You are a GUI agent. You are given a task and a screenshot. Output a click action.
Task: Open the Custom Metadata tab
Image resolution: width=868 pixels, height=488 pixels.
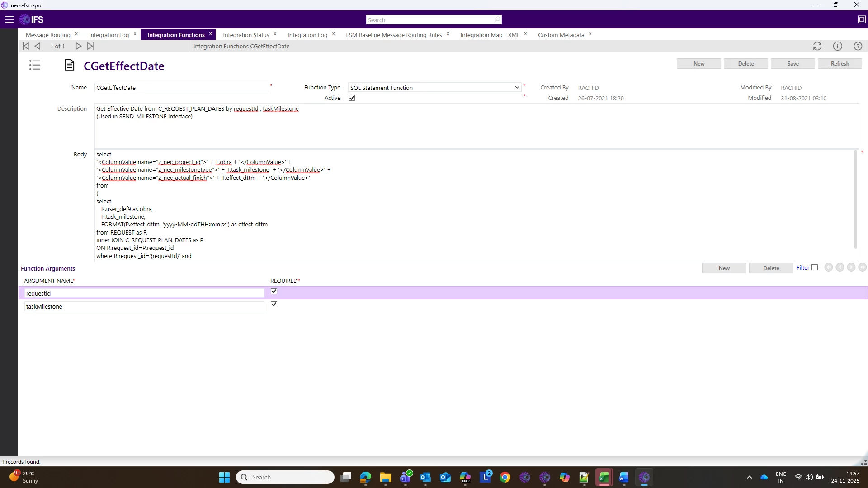561,35
